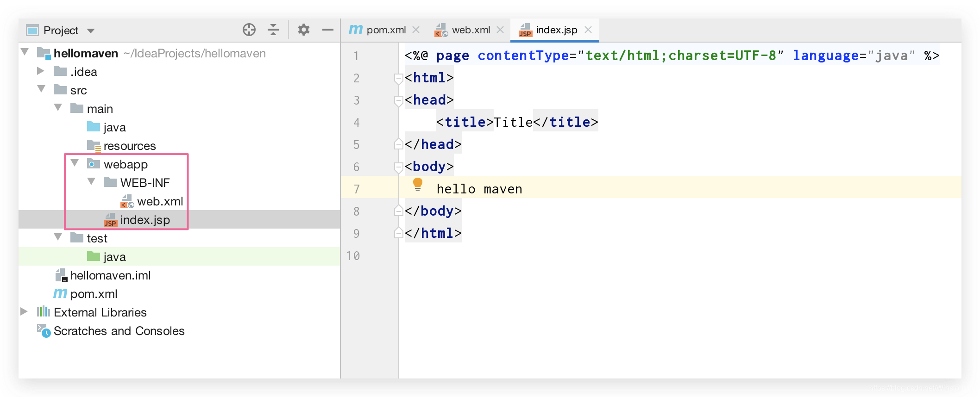Image resolution: width=980 pixels, height=397 pixels.
Task: Click the hellomaven module folder icon
Action: coord(44,53)
